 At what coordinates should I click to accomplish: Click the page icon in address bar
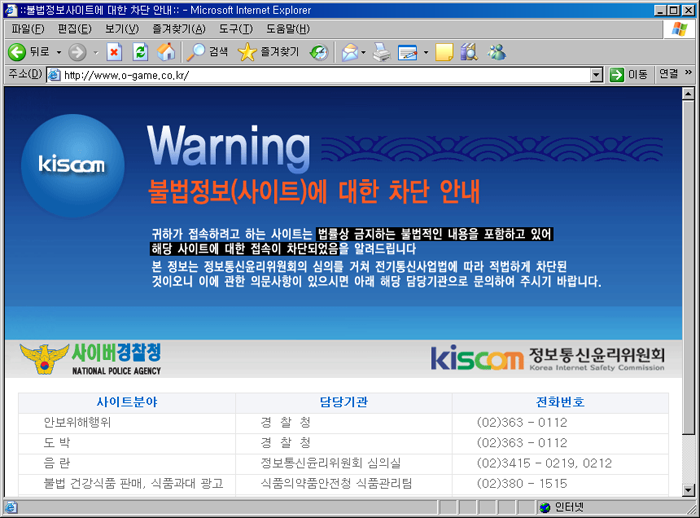click(x=54, y=75)
